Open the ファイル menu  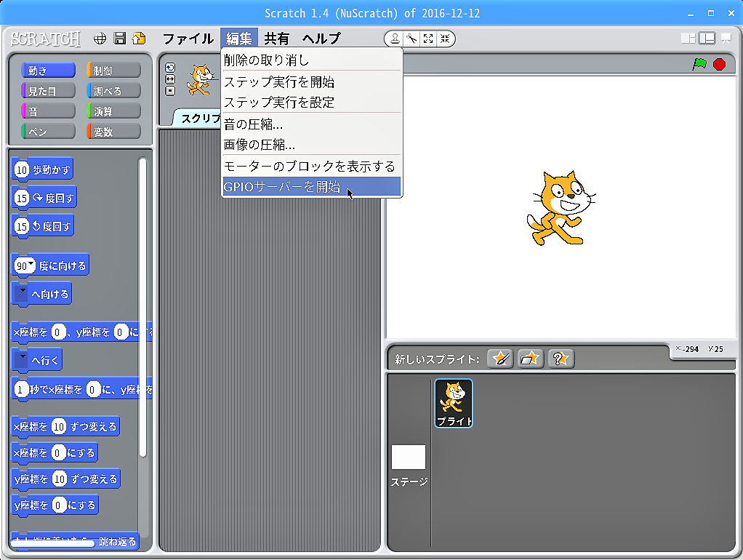[188, 39]
